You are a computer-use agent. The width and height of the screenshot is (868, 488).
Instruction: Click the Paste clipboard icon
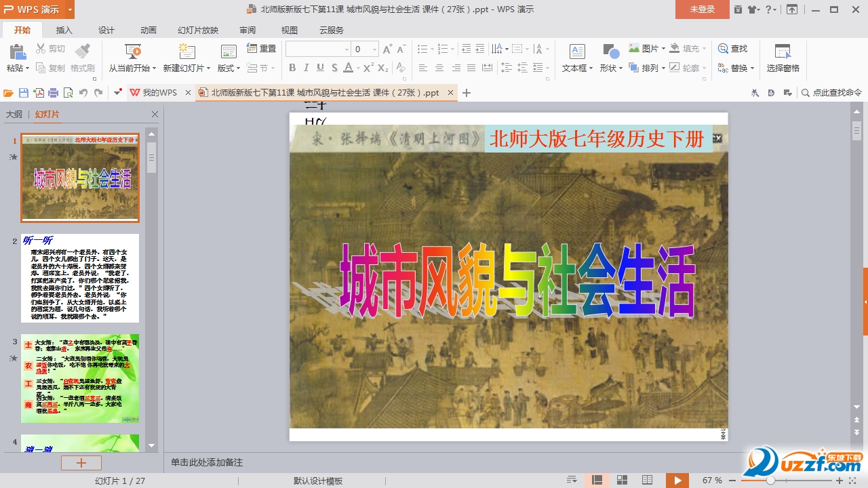(18, 52)
